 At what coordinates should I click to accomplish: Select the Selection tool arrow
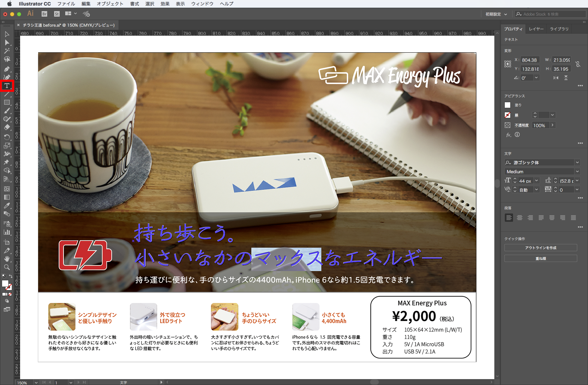7,34
